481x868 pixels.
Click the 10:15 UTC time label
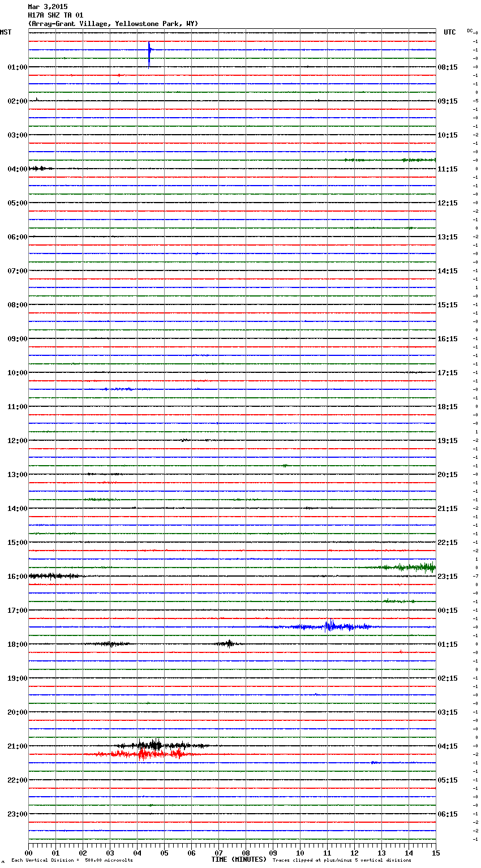(x=448, y=135)
